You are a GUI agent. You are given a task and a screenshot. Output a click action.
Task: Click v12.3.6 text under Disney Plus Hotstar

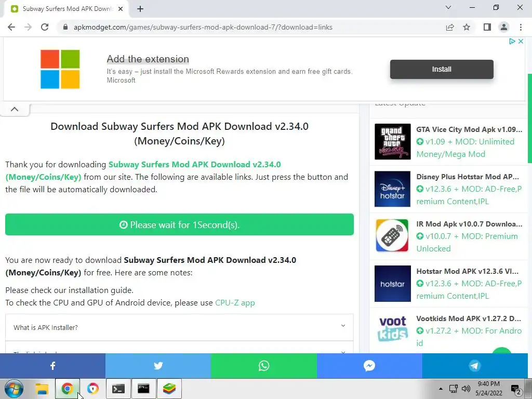(x=469, y=195)
